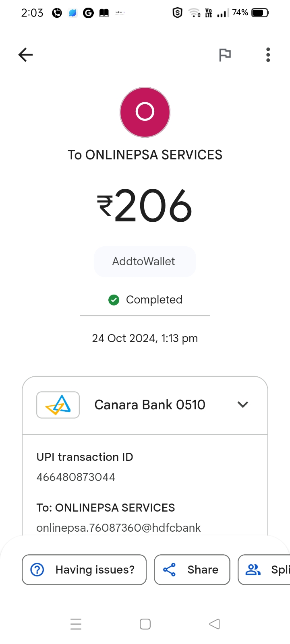
Task: Tap the AddtoWallet note chip
Action: point(145,262)
